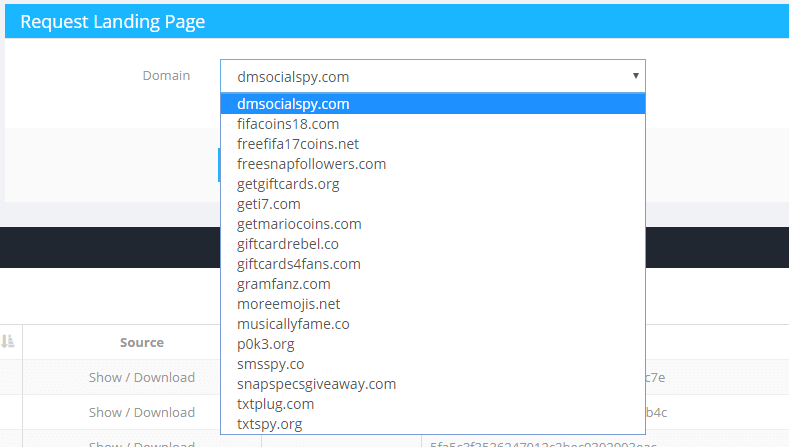Select getgiftcards.org domain option

tap(433, 184)
